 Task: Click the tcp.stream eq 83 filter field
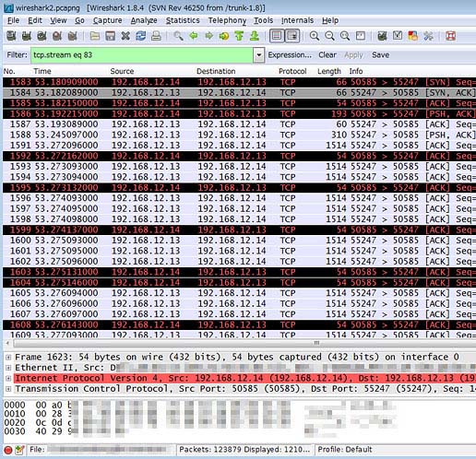[x=142, y=55]
